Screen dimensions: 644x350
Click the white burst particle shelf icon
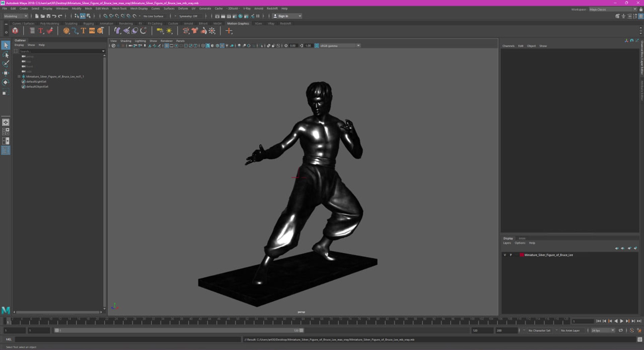212,31
